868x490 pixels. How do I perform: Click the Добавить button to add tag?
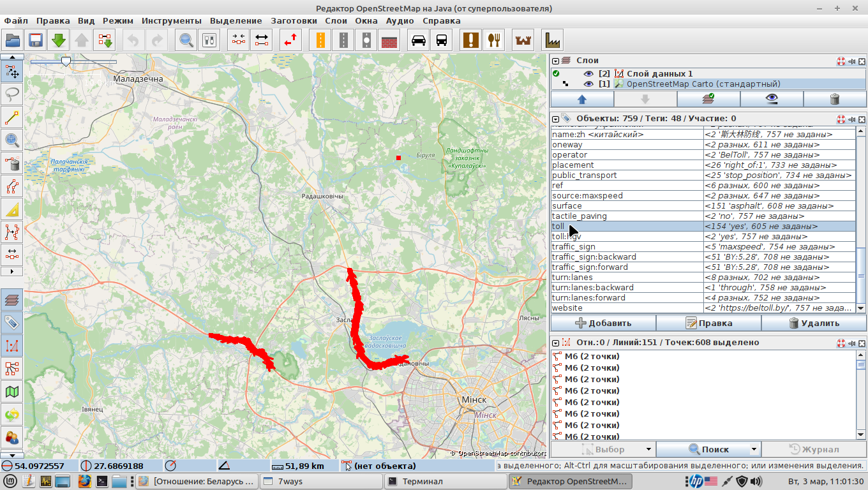(x=603, y=323)
